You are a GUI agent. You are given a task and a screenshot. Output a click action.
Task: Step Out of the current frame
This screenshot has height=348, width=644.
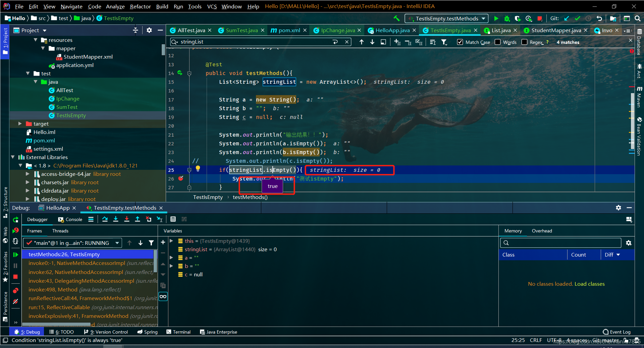tap(138, 219)
